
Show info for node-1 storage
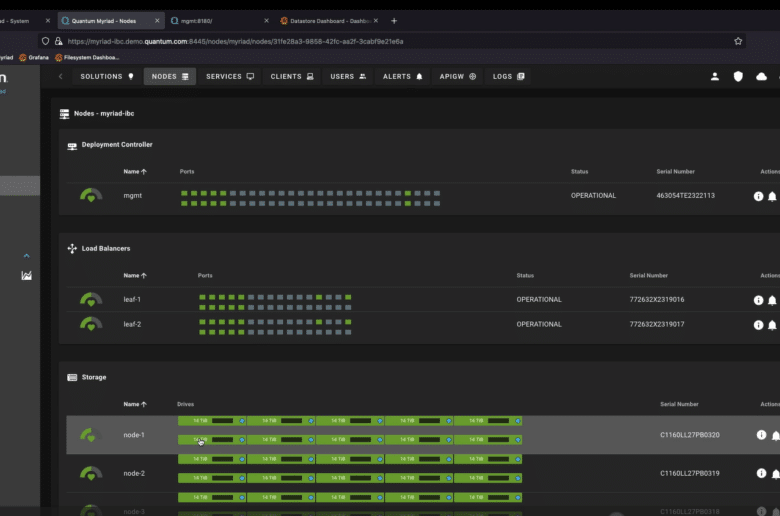coord(761,435)
